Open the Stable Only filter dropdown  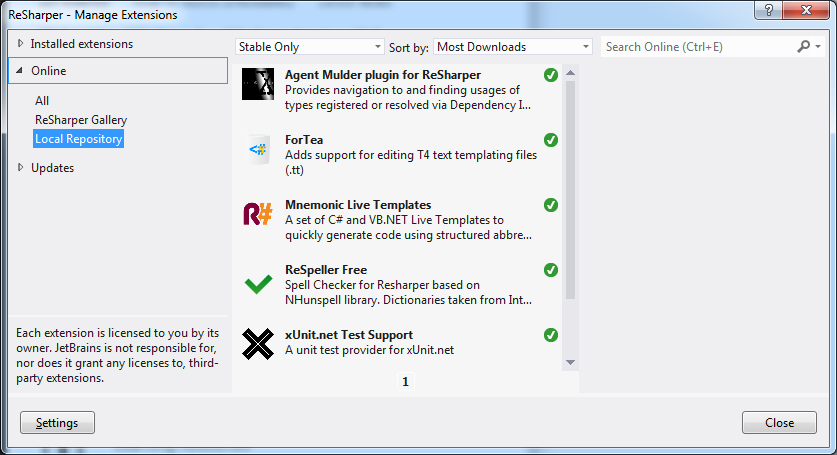tap(309, 47)
